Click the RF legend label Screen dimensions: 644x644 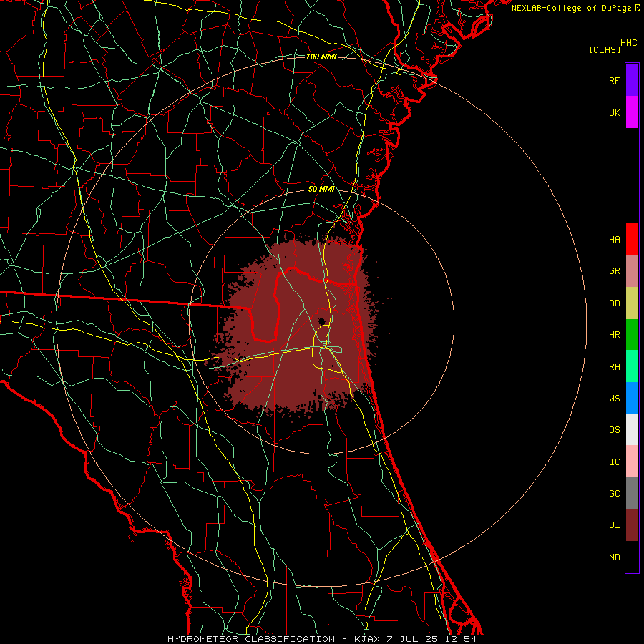(614, 80)
